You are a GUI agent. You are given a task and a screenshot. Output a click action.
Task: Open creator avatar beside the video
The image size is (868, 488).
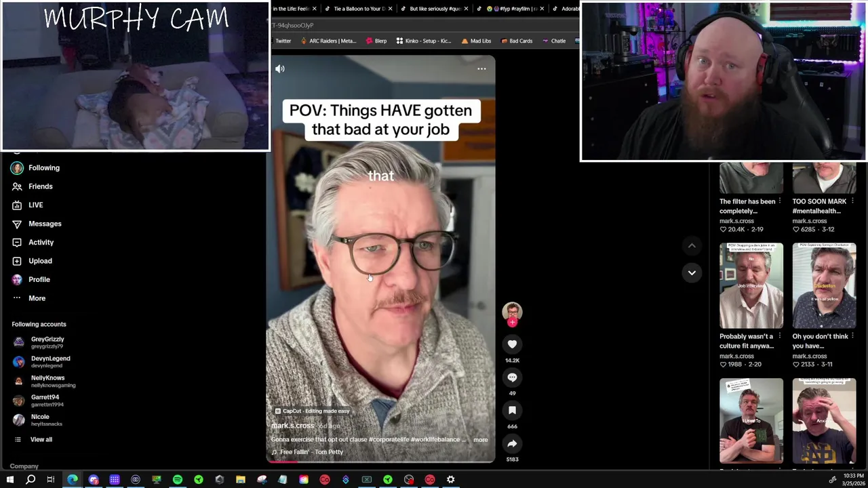tap(512, 311)
